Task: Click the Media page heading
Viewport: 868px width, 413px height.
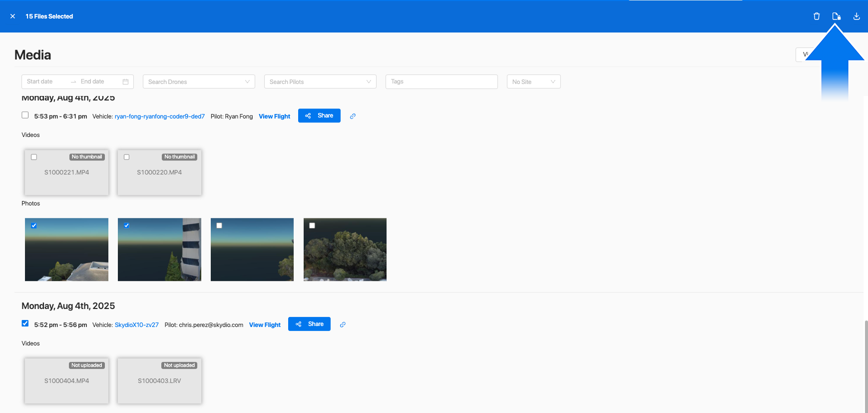Action: 33,55
